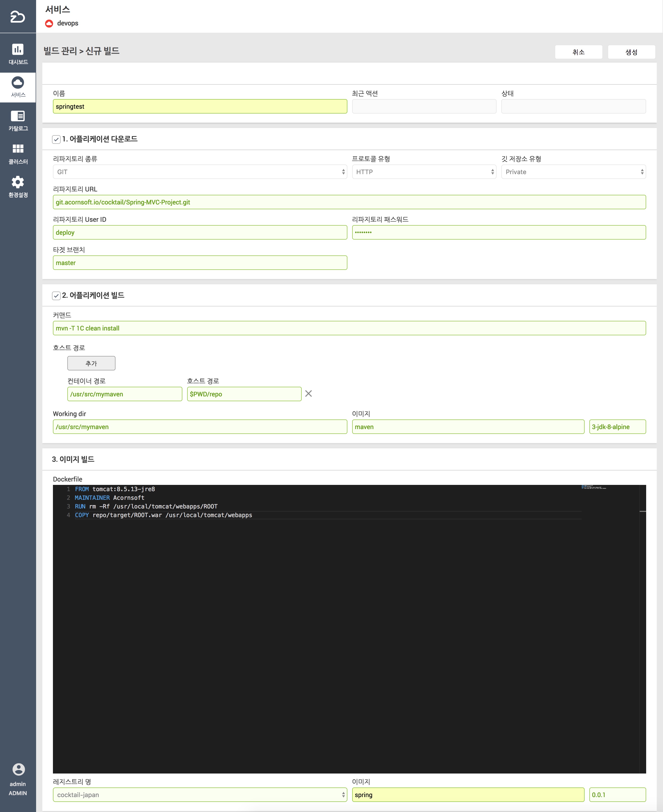Click the 리파지토리 URL input field

[349, 202]
